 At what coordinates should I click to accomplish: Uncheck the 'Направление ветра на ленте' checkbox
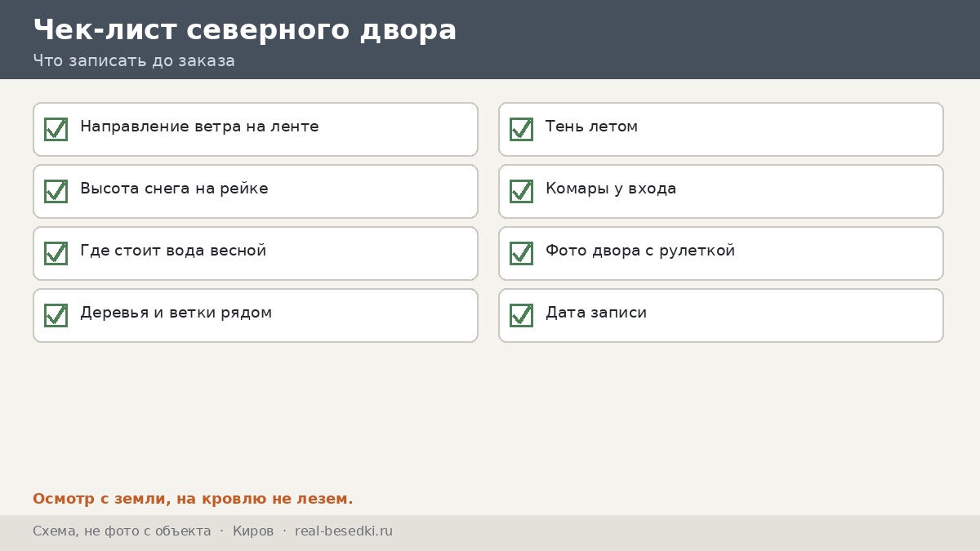pyautogui.click(x=56, y=129)
